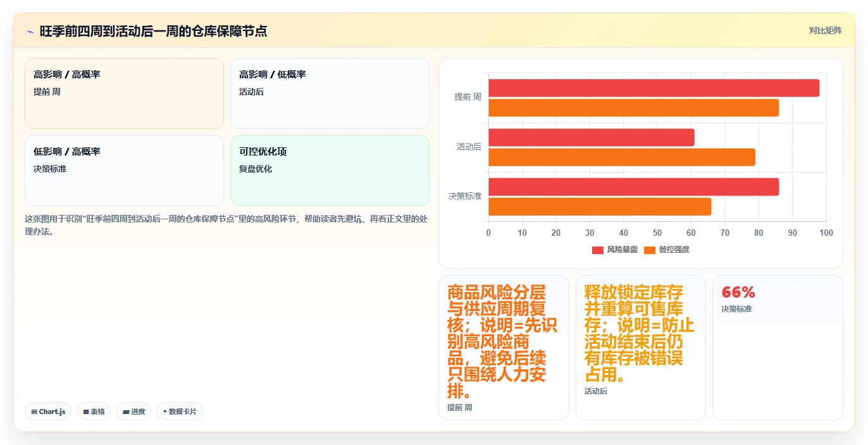Open the 释放锁定库存并重算可售库存 data card
This screenshot has height=445, width=868.
coord(640,347)
